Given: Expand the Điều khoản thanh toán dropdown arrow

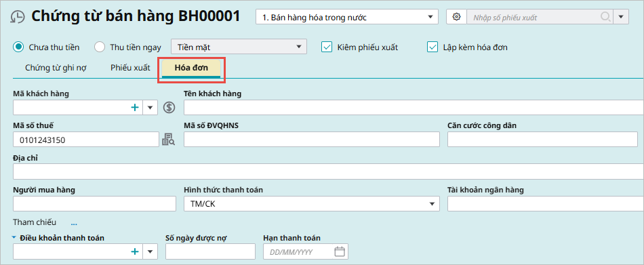Looking at the screenshot, I should click(150, 251).
